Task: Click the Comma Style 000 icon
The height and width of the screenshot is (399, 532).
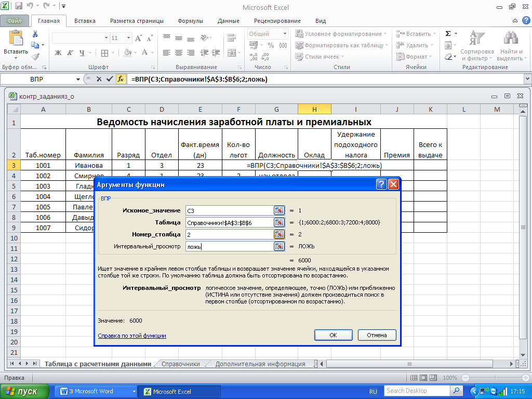Action: pyautogui.click(x=283, y=45)
